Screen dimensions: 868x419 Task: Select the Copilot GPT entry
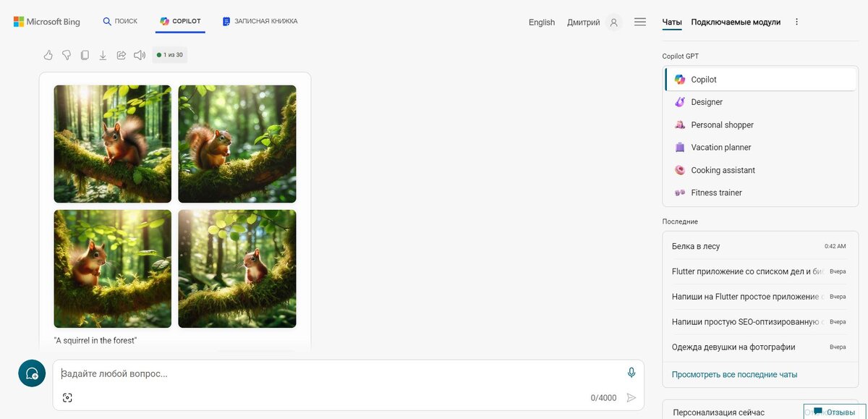pyautogui.click(x=761, y=80)
